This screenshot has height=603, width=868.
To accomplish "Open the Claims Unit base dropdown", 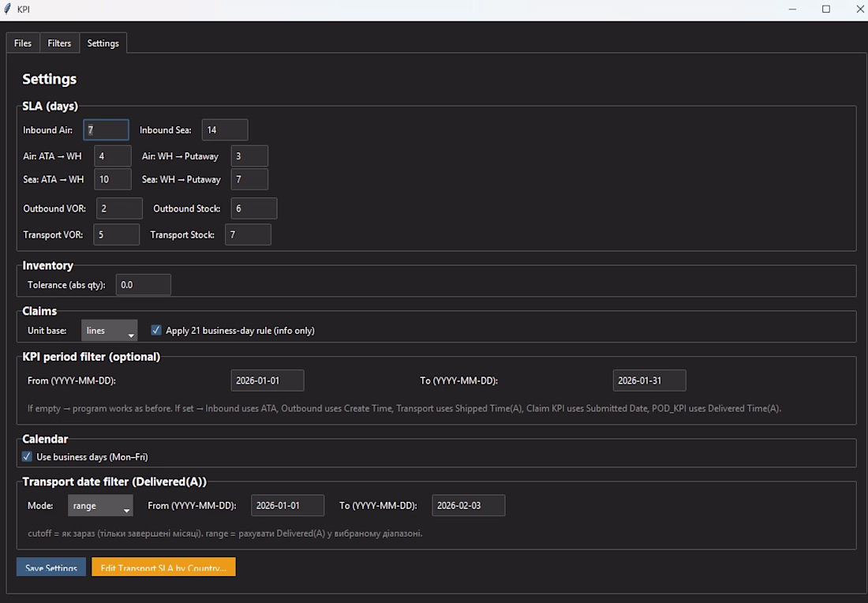I will [x=109, y=331].
